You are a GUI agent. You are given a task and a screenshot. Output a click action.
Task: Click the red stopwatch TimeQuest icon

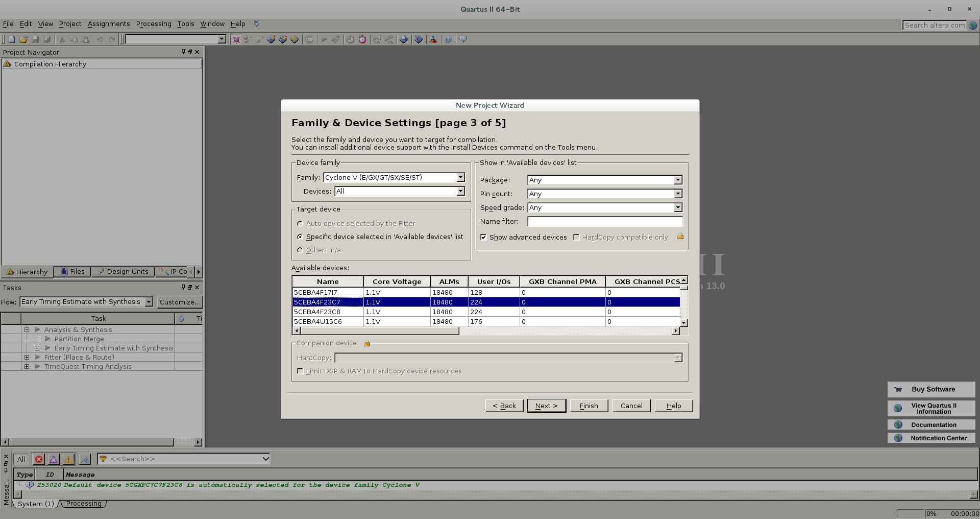pos(362,39)
